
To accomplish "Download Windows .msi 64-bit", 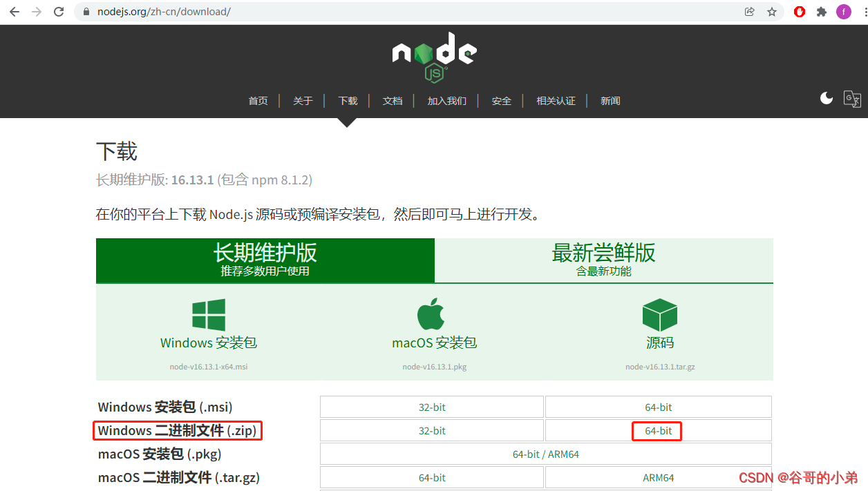I will coord(659,407).
